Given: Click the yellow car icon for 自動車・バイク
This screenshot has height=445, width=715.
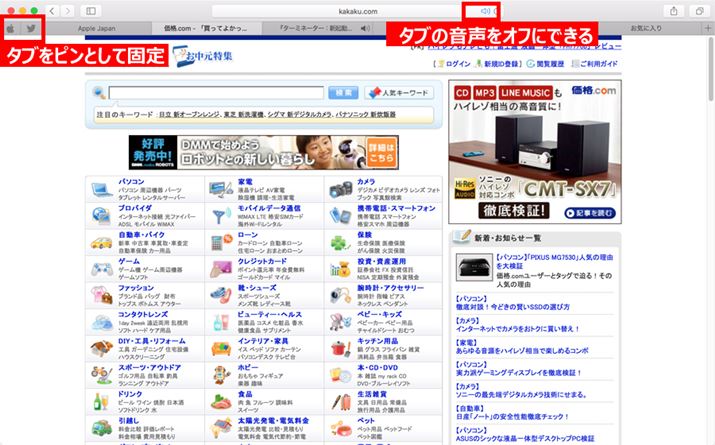Looking at the screenshot, I should click(101, 243).
